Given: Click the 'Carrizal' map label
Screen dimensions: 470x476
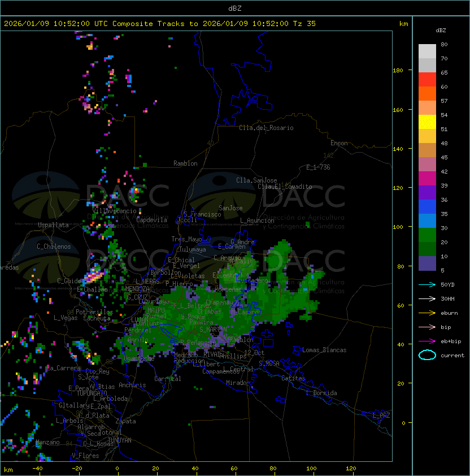Looking at the screenshot, I should [168, 379].
